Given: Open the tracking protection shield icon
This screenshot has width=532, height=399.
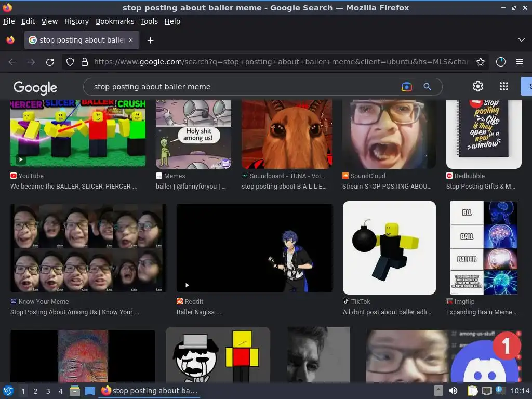Looking at the screenshot, I should click(70, 62).
